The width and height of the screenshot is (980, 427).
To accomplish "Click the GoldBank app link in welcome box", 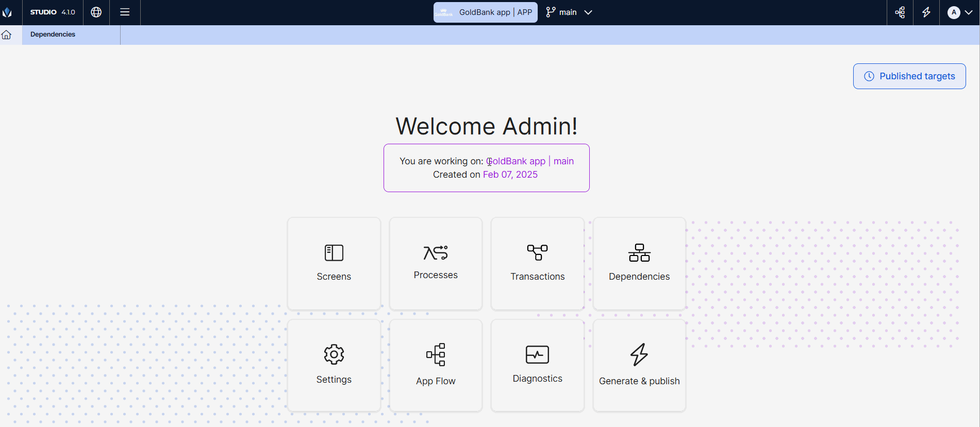I will (516, 161).
